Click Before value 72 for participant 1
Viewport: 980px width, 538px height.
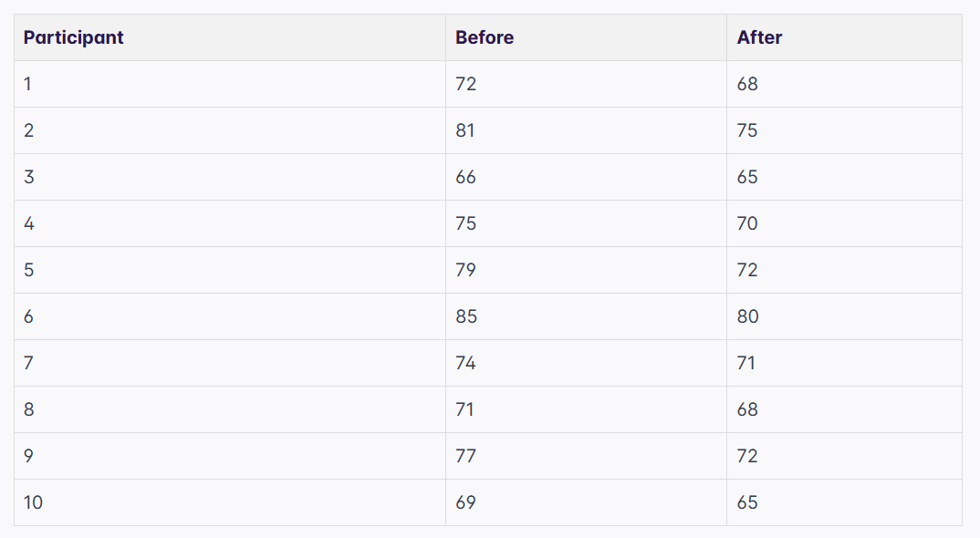click(x=466, y=84)
